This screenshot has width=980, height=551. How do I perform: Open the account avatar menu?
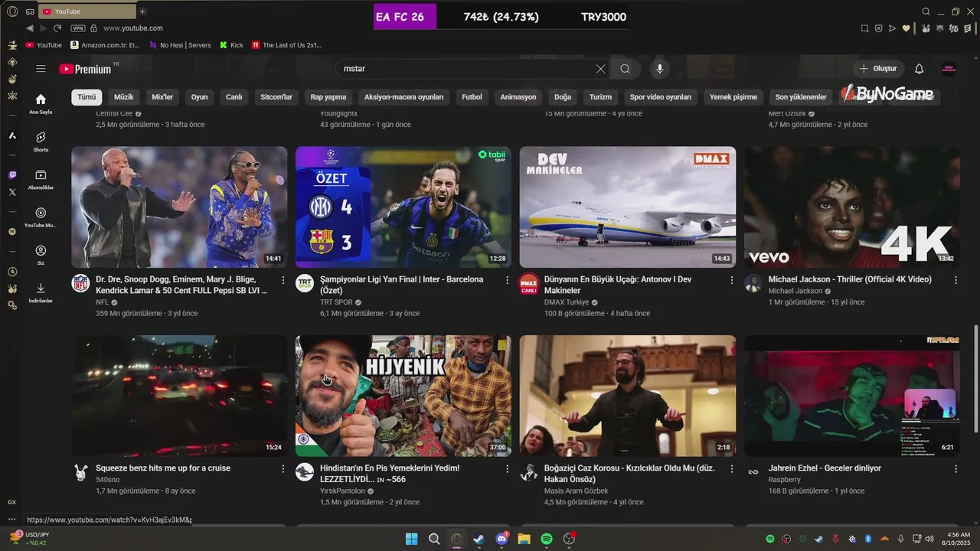click(x=949, y=69)
